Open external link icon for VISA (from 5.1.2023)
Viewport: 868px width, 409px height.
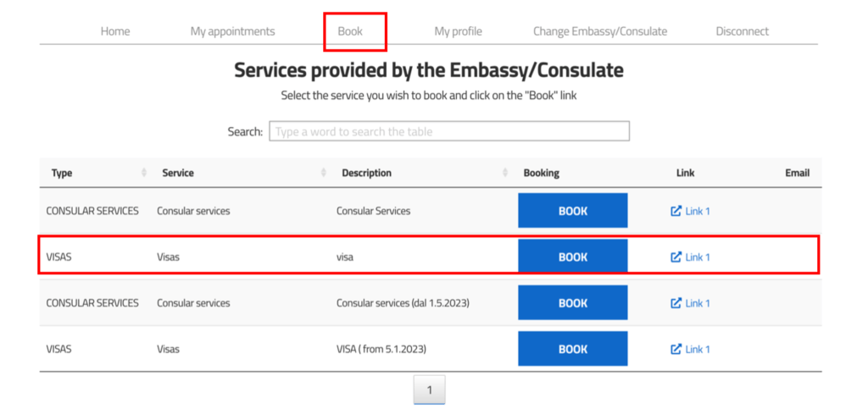[676, 349]
